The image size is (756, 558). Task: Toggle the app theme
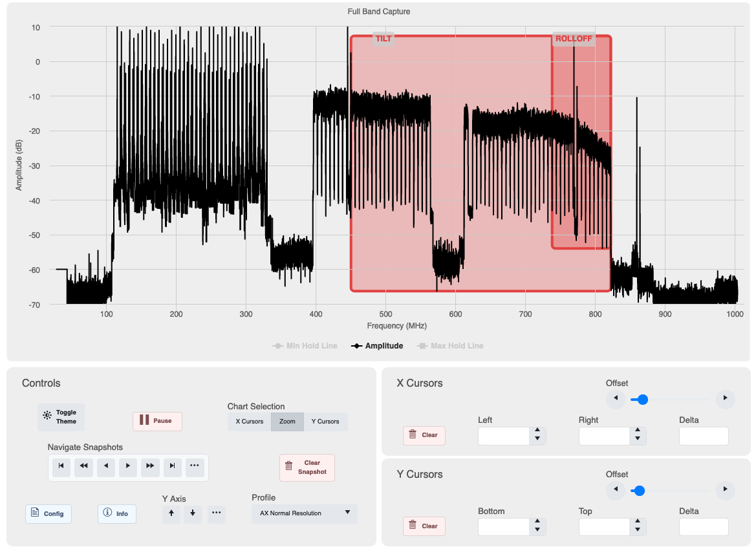(60, 417)
